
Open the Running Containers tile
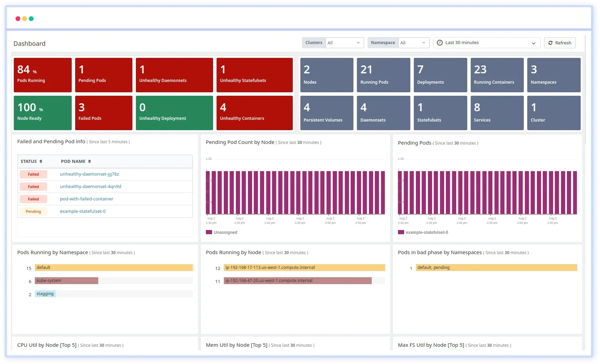[x=497, y=75]
